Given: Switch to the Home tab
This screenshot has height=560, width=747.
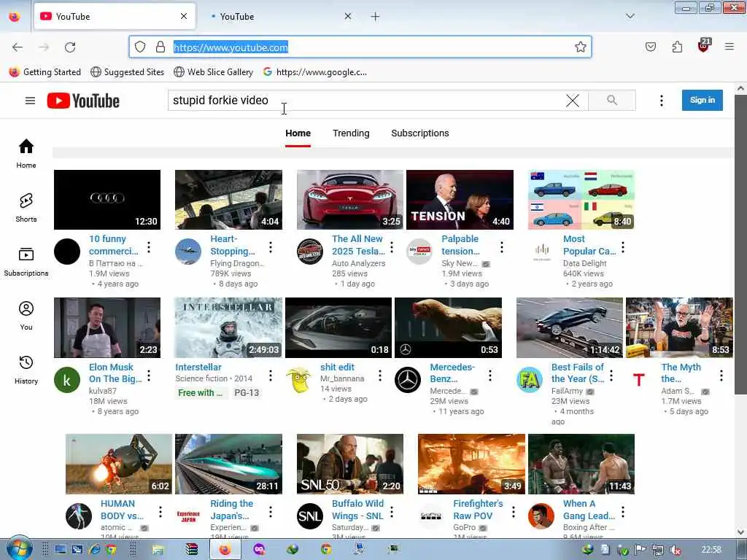Looking at the screenshot, I should pos(298,133).
